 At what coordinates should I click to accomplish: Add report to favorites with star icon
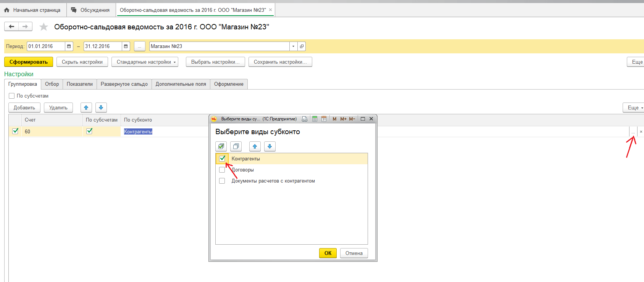click(44, 27)
